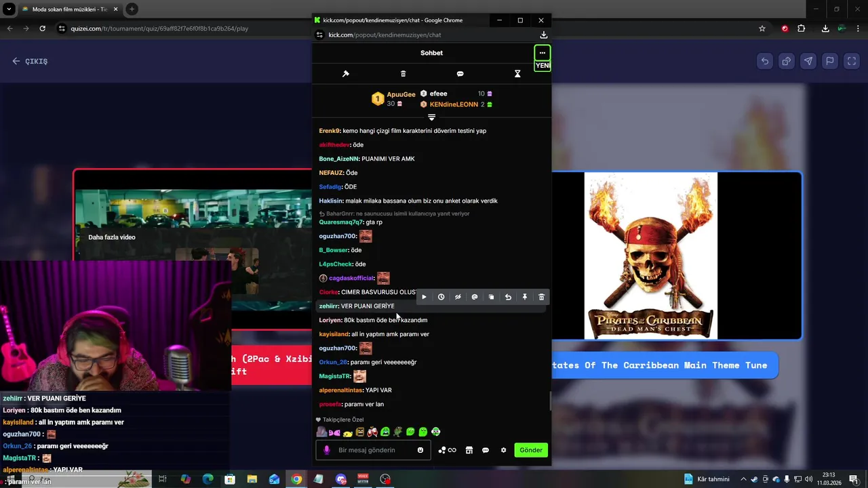Image resolution: width=868 pixels, height=488 pixels.
Task: Click Bone_AizeNN username in chat
Action: point(339,159)
